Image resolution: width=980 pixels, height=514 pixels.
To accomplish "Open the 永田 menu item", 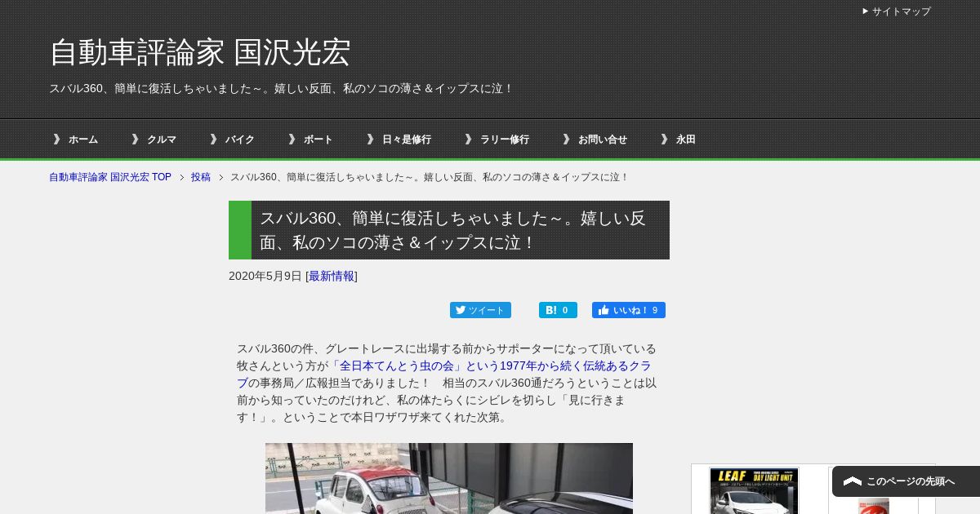I will coord(686,140).
